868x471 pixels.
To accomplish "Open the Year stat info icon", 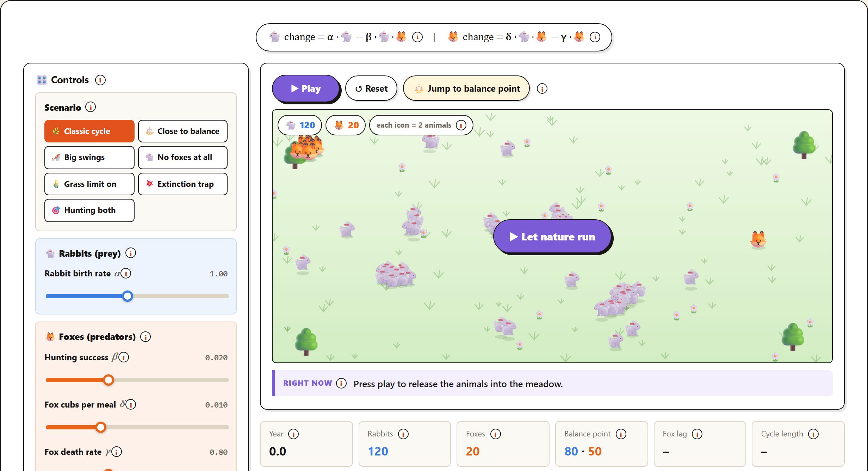I will (x=293, y=434).
